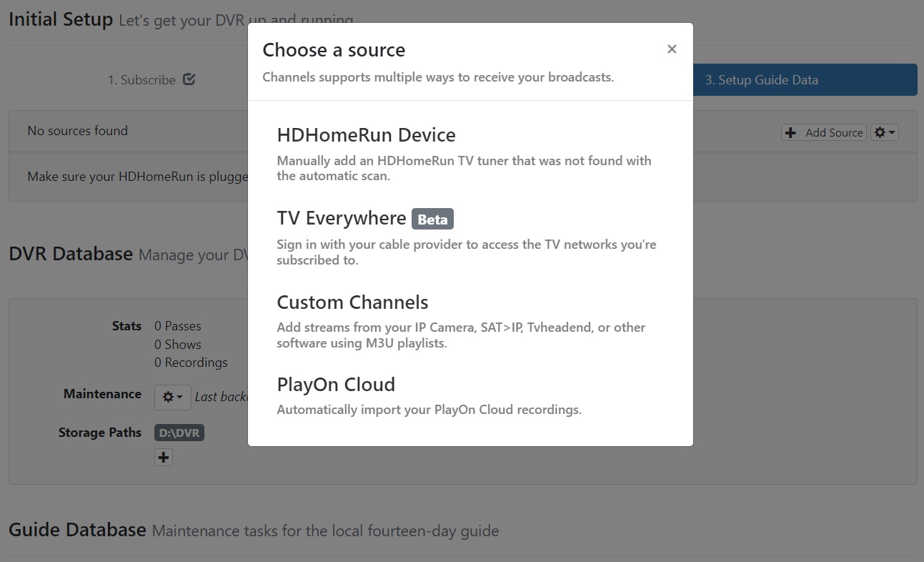Click the Beta badge on TV Everywhere
The width and height of the screenshot is (924, 562).
point(432,220)
